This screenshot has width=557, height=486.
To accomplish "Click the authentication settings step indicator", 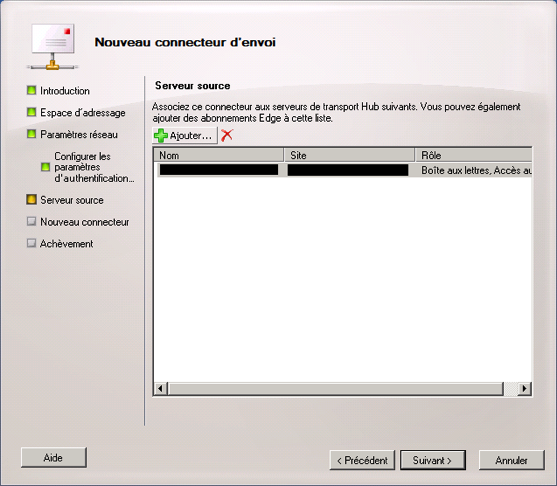I will [45, 167].
